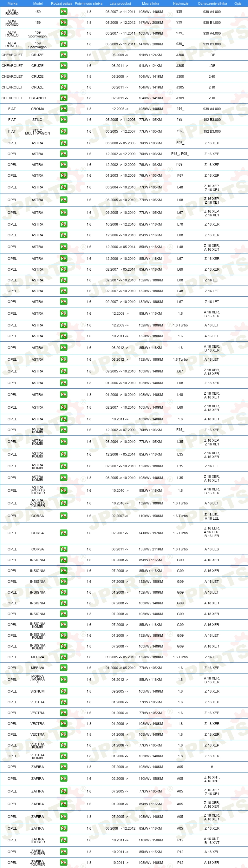
Task: Click the fuel icon in the Astra F67 row
Action: pyautogui.click(x=63, y=175)
